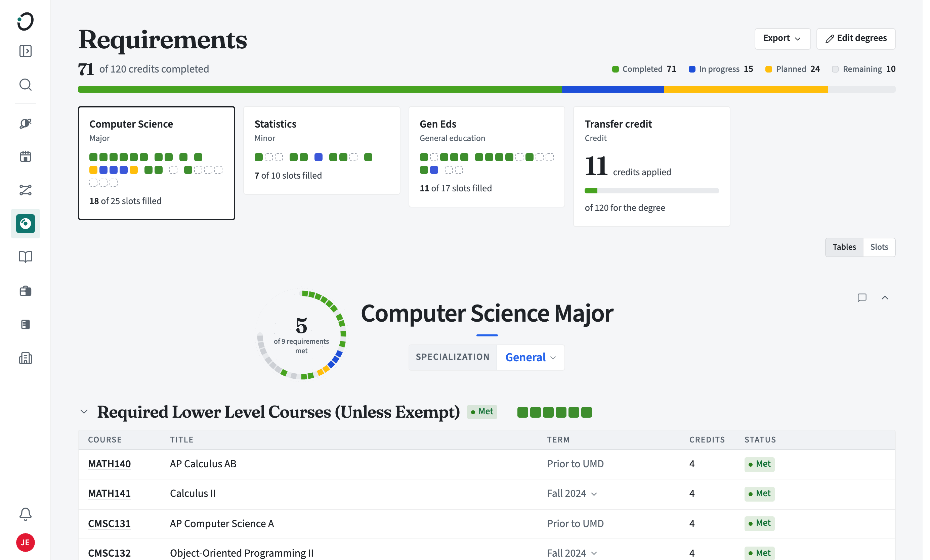The image size is (930, 560).
Task: Select the Gen Eds card
Action: click(487, 156)
